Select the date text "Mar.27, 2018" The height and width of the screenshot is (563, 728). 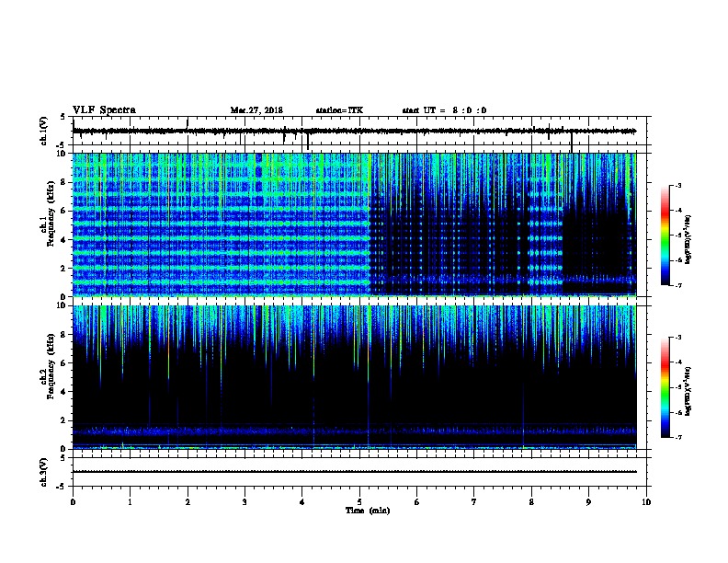click(256, 110)
